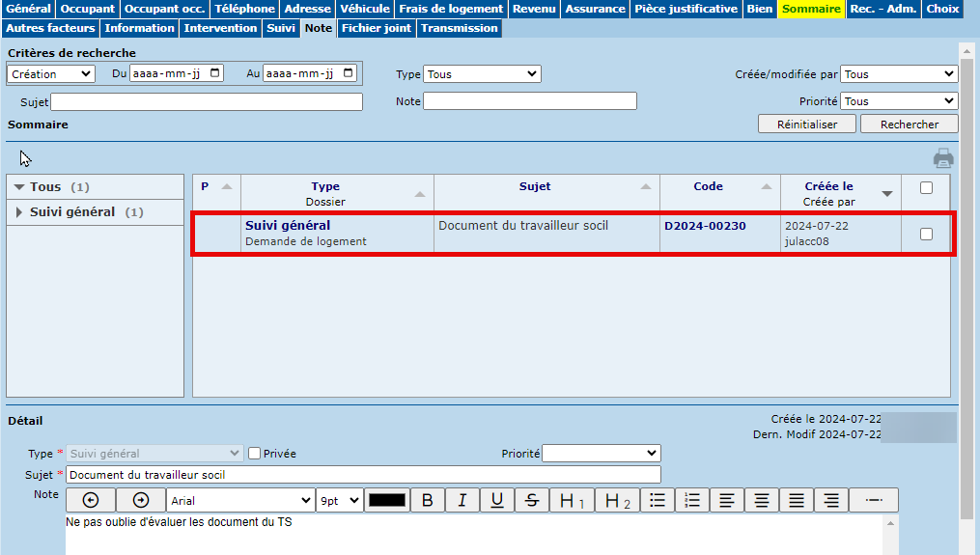Center-align the note text
Image resolution: width=980 pixels, height=555 pixels.
[x=762, y=500]
